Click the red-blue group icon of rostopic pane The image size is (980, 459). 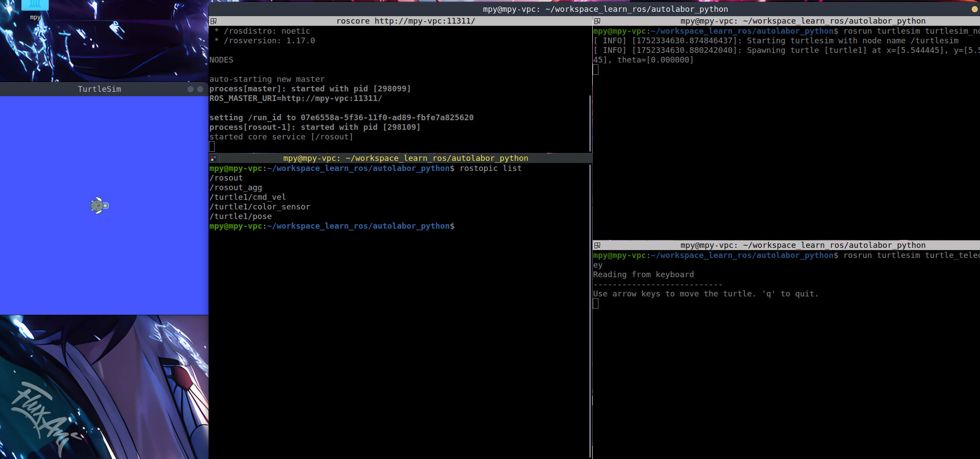(x=213, y=158)
